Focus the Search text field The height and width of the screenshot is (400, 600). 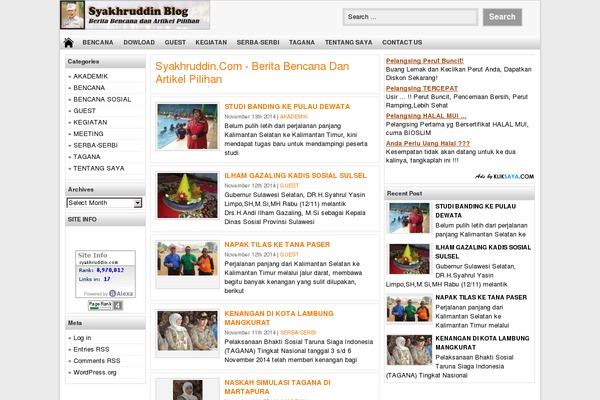pyautogui.click(x=410, y=17)
